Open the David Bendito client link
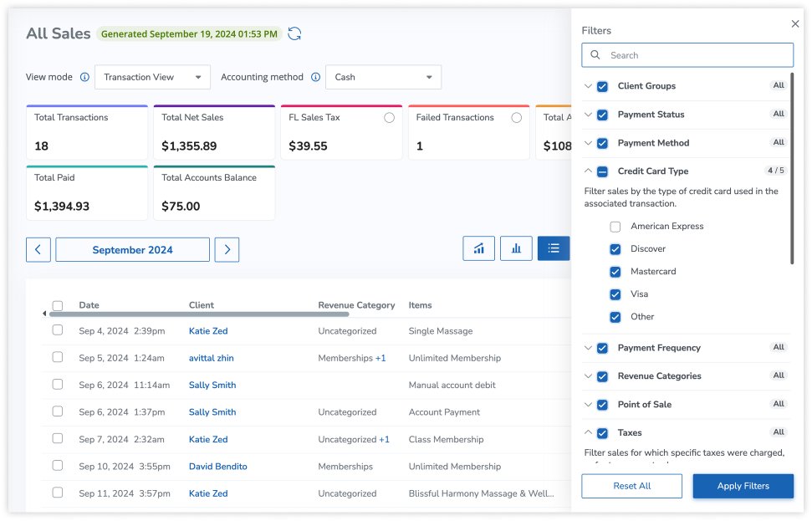The image size is (812, 521). point(218,466)
